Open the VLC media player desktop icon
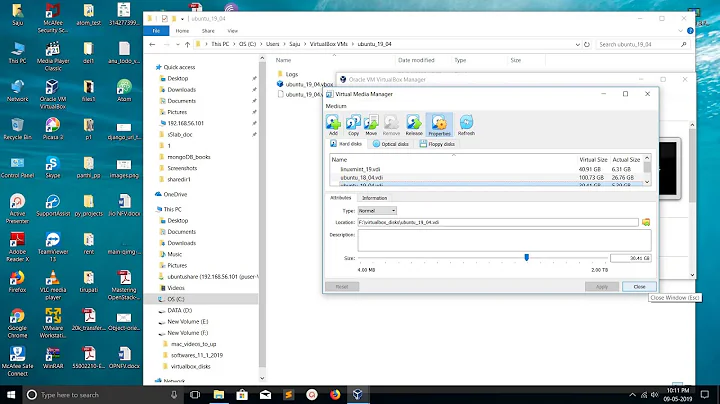This screenshot has width=720, height=404. pos(53,285)
